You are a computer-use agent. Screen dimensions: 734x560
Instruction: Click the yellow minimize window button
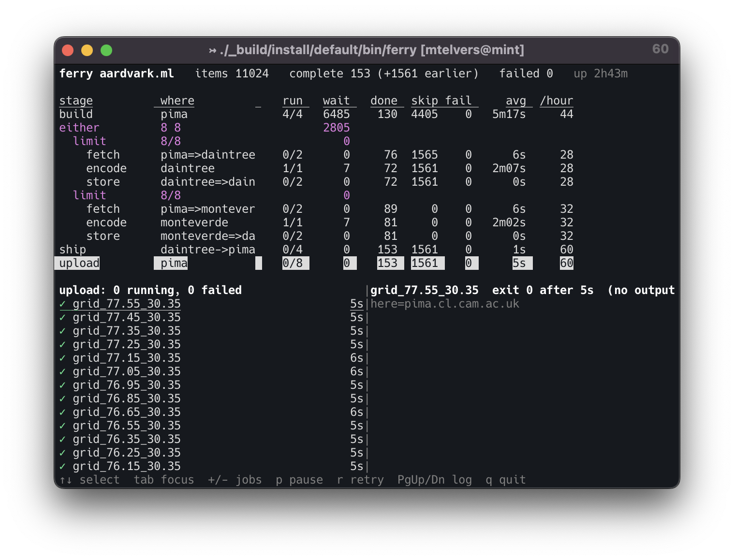[x=87, y=50]
